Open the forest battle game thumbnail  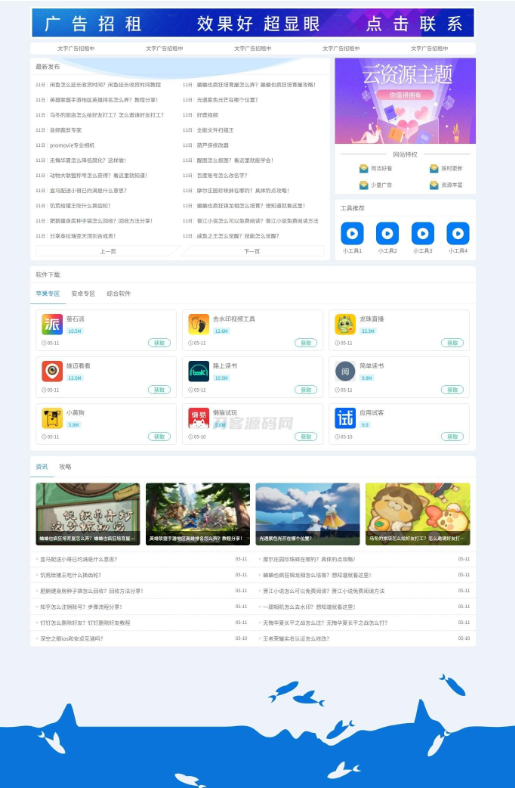point(198,514)
